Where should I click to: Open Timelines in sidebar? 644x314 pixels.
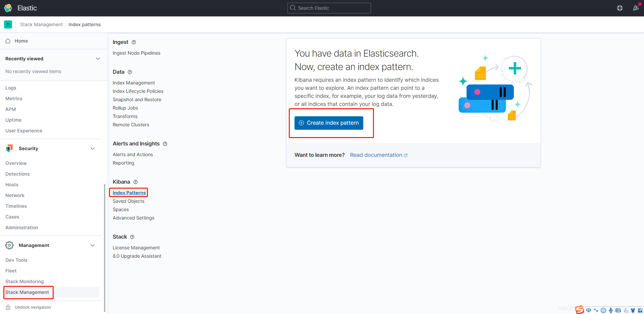(16, 206)
